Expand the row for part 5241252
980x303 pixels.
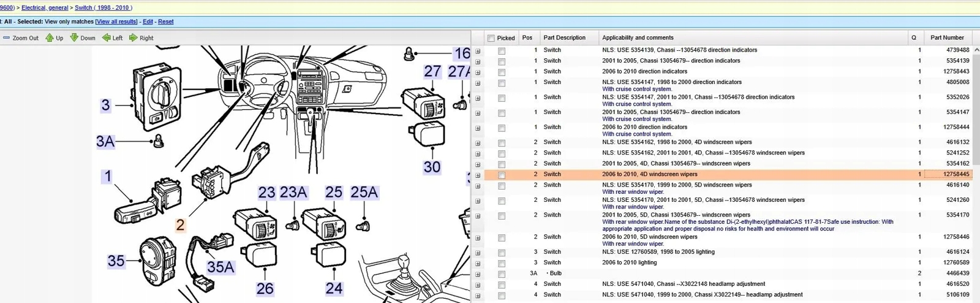478,154
